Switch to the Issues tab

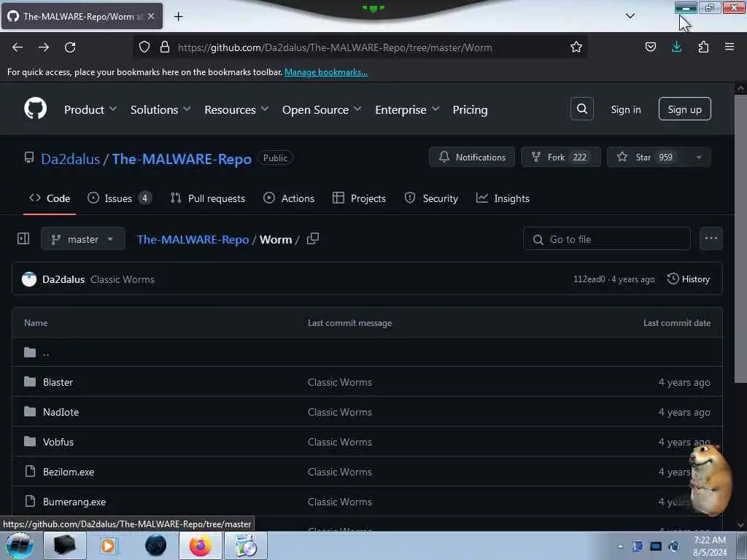click(120, 198)
